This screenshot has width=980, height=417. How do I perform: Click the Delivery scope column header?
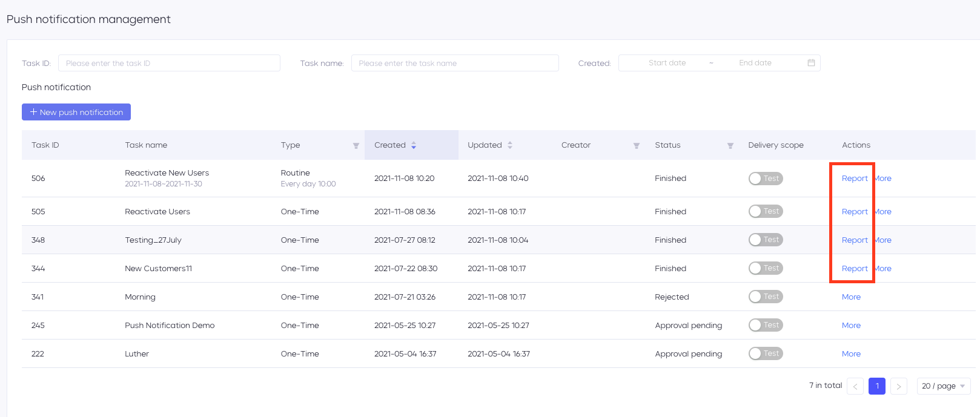(x=776, y=145)
